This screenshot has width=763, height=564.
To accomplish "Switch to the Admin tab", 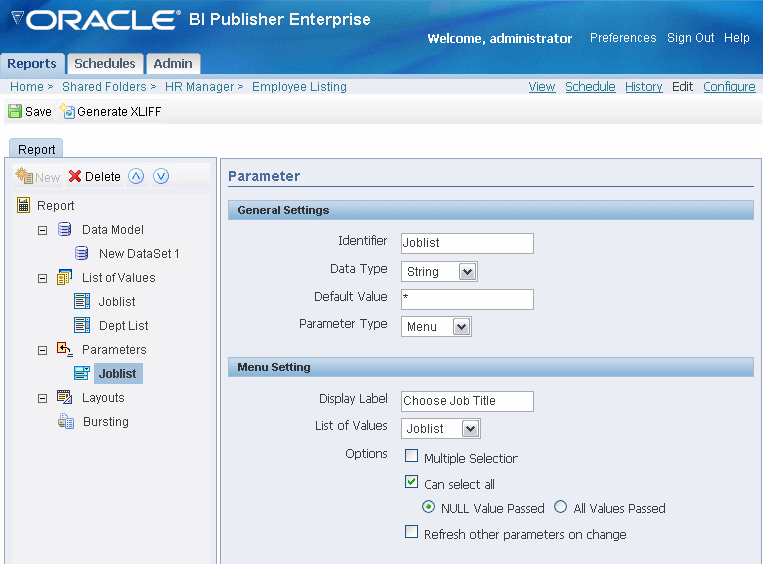I will (173, 64).
